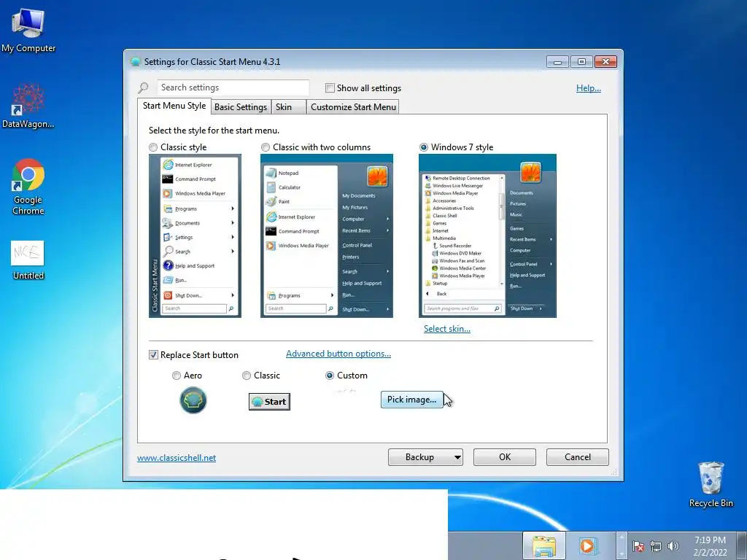Open the Recycle Bin on the desktop
The width and height of the screenshot is (747, 560).
coord(711,484)
